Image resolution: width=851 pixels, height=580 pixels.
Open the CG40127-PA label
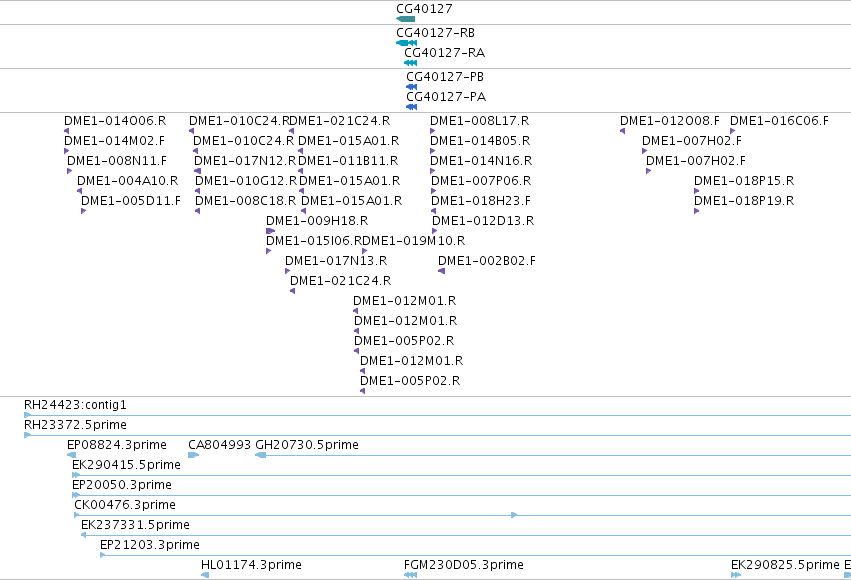446,97
